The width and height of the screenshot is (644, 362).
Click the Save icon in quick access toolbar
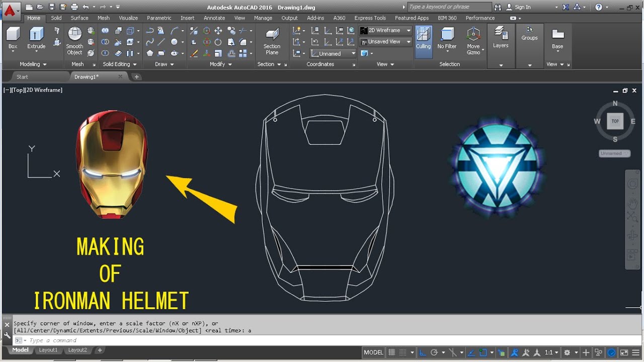[51, 7]
